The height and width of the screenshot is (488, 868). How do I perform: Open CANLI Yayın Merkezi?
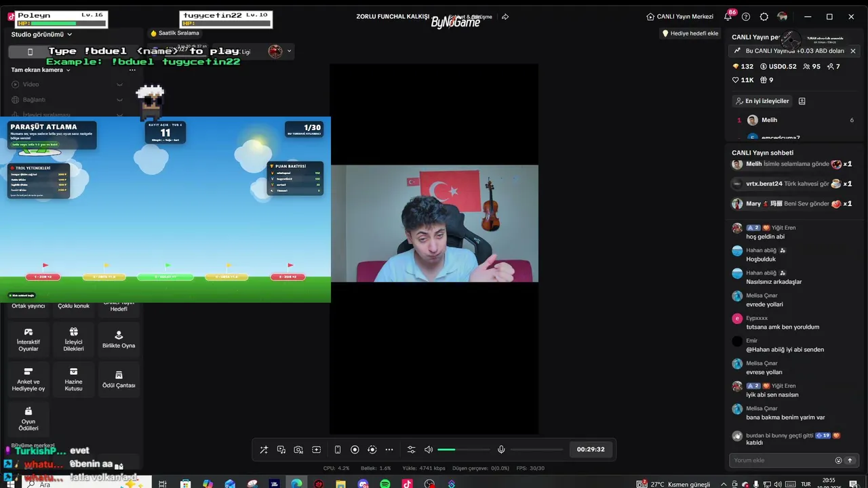click(x=679, y=16)
